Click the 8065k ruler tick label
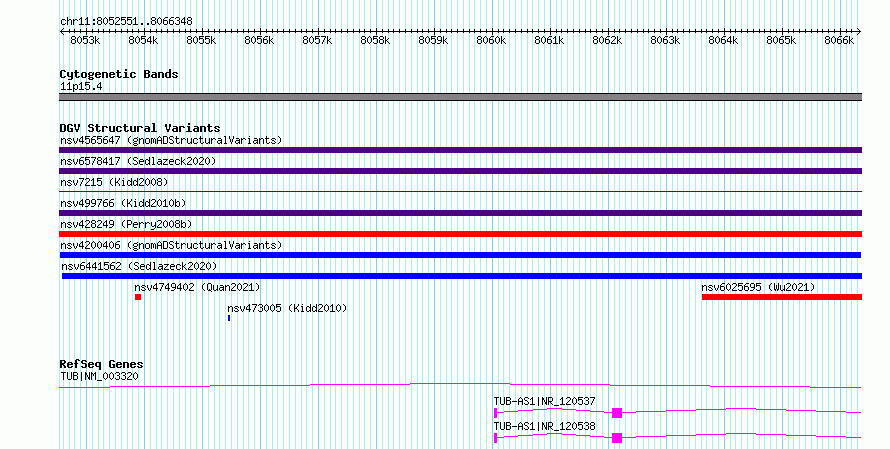 point(782,40)
